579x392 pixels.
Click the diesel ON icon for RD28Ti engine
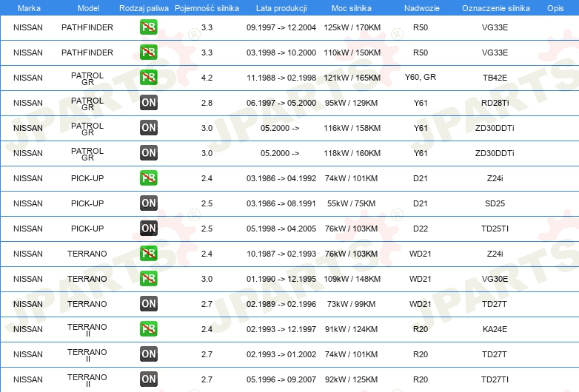click(x=148, y=103)
